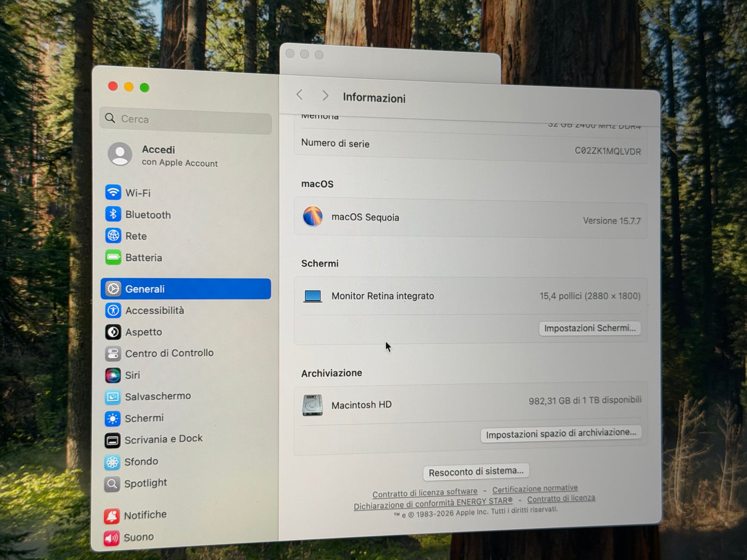This screenshot has width=747, height=560.
Task: Open Salvaschermo icon
Action: 113,397
